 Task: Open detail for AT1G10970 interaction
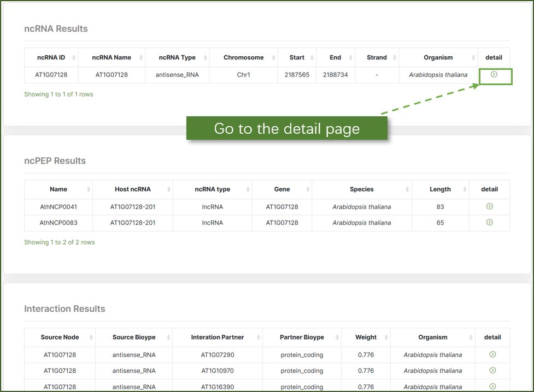click(492, 370)
